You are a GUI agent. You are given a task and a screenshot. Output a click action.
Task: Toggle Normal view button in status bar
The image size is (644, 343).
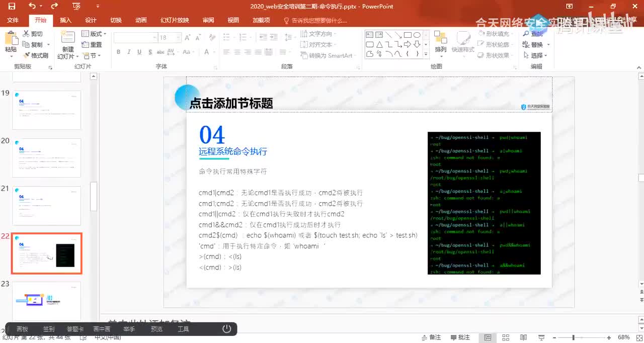(x=488, y=337)
